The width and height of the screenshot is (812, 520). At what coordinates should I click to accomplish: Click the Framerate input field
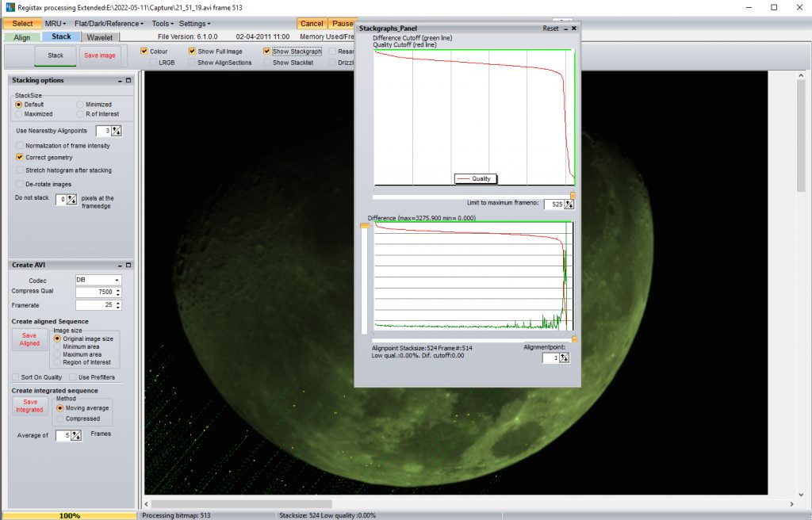click(94, 305)
